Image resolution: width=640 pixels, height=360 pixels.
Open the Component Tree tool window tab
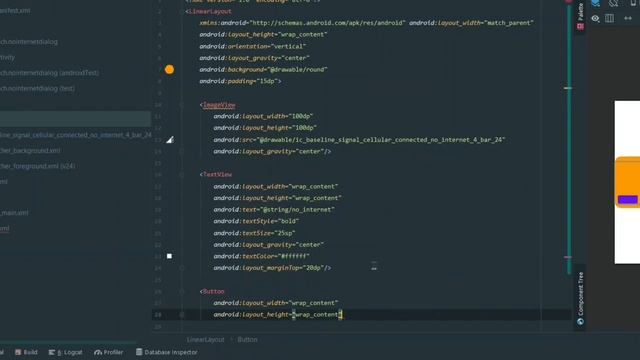pyautogui.click(x=580, y=298)
